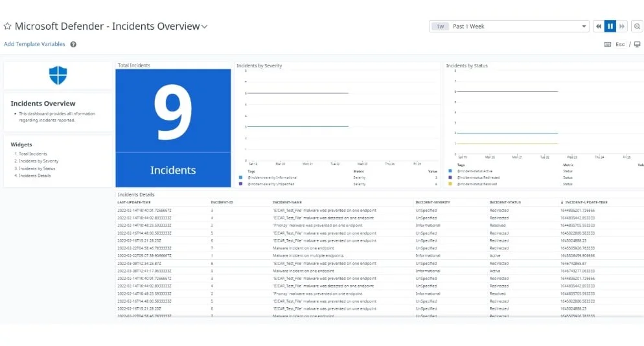644x346 pixels.
Task: Open the Past 1 Week time range selector
Action: (509, 27)
